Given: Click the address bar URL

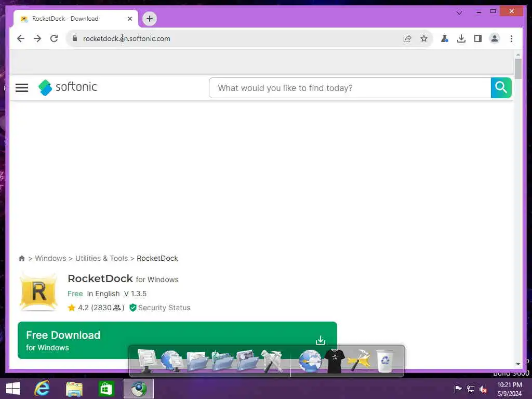Looking at the screenshot, I should [x=127, y=38].
